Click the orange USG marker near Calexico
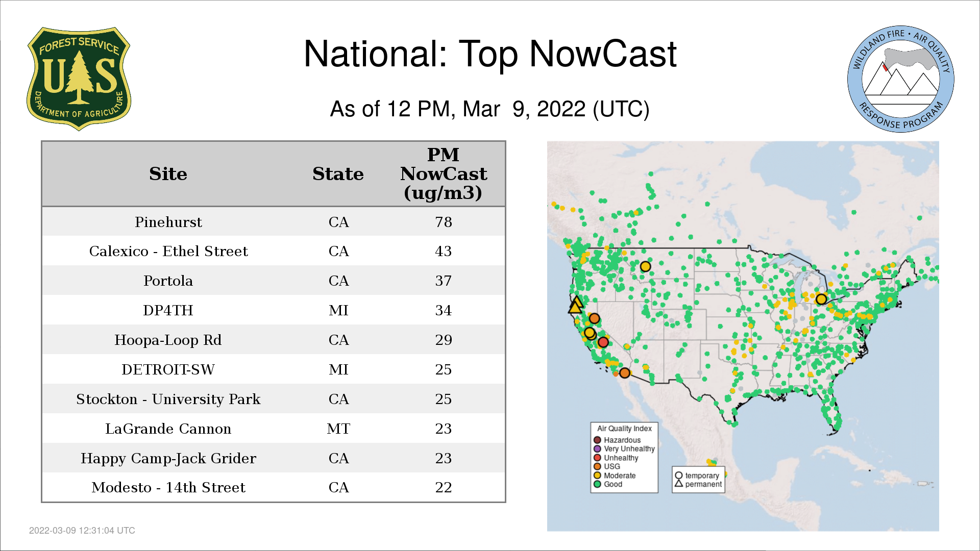The width and height of the screenshot is (980, 551). click(625, 373)
